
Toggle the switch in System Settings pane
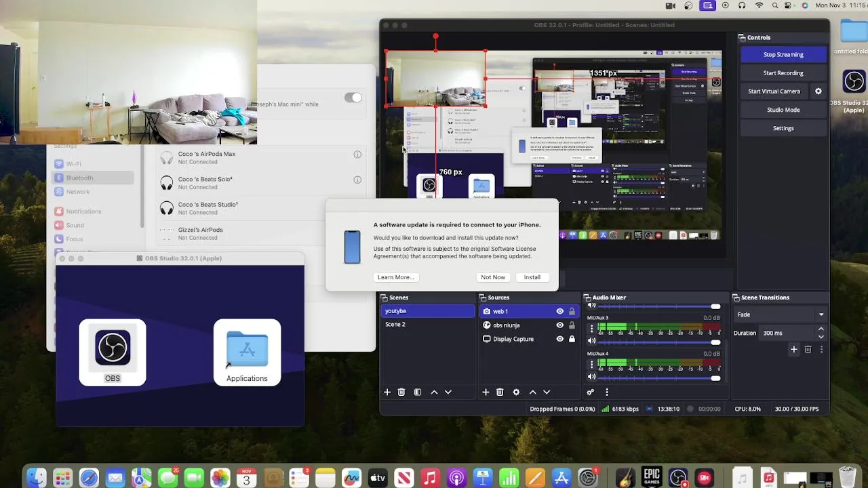tap(353, 98)
